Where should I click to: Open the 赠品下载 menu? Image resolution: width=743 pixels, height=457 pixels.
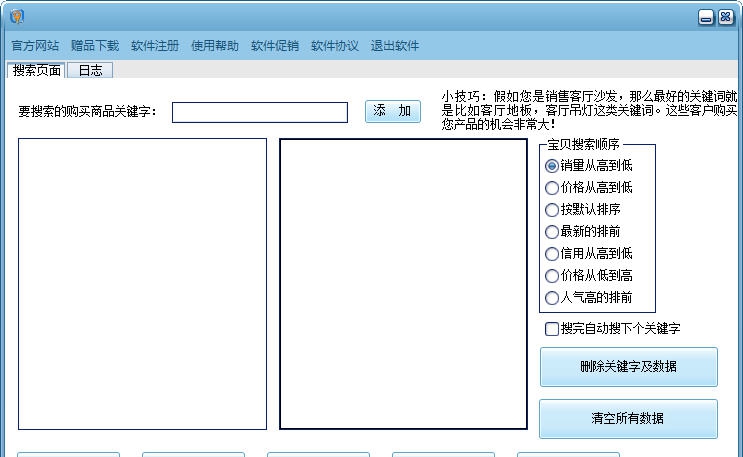coord(95,46)
